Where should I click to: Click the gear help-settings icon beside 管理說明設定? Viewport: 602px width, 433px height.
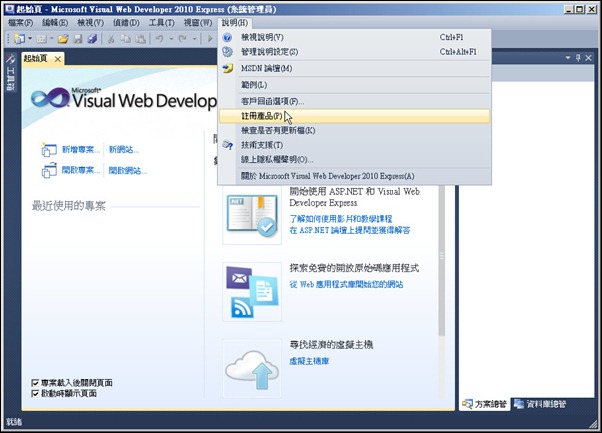pyautogui.click(x=227, y=52)
